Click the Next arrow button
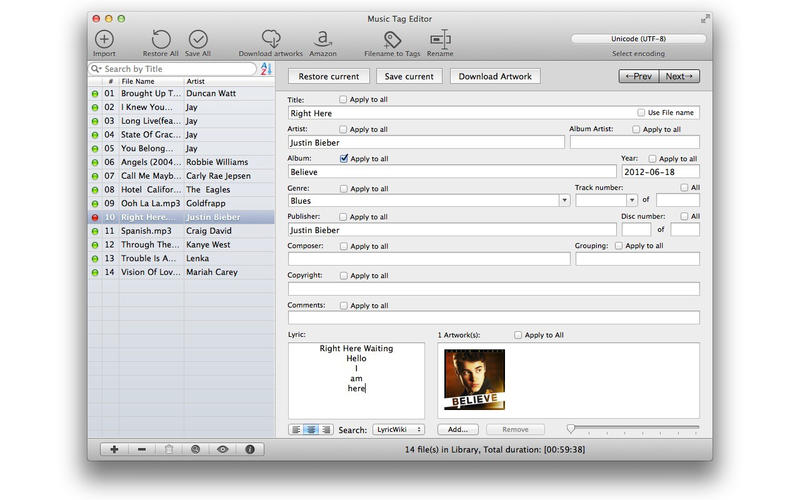This screenshot has height=500, width=800. [681, 76]
